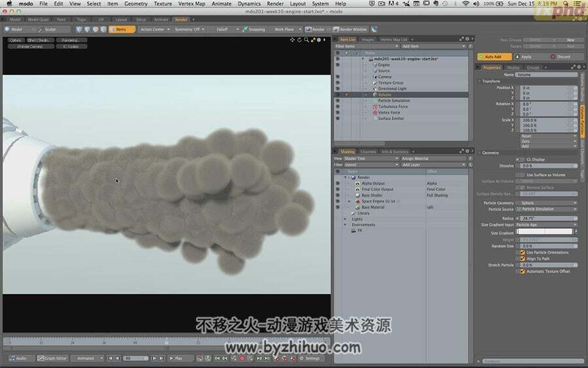The image size is (588, 368).
Task: Go to first frame of timeline
Action: 110,358
